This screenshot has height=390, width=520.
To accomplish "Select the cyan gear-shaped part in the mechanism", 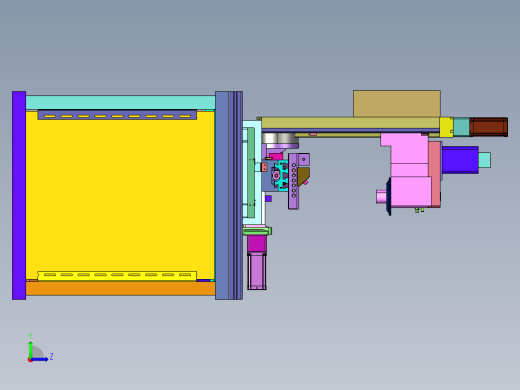I will [282, 176].
